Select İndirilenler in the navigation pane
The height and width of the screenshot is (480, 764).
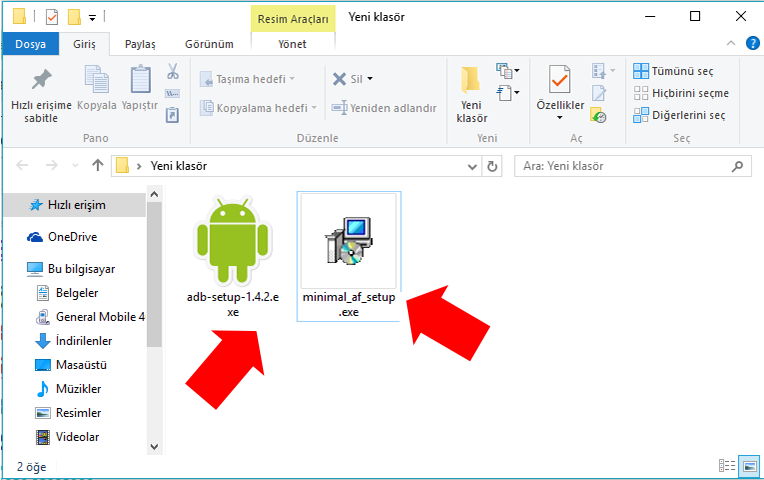[86, 341]
